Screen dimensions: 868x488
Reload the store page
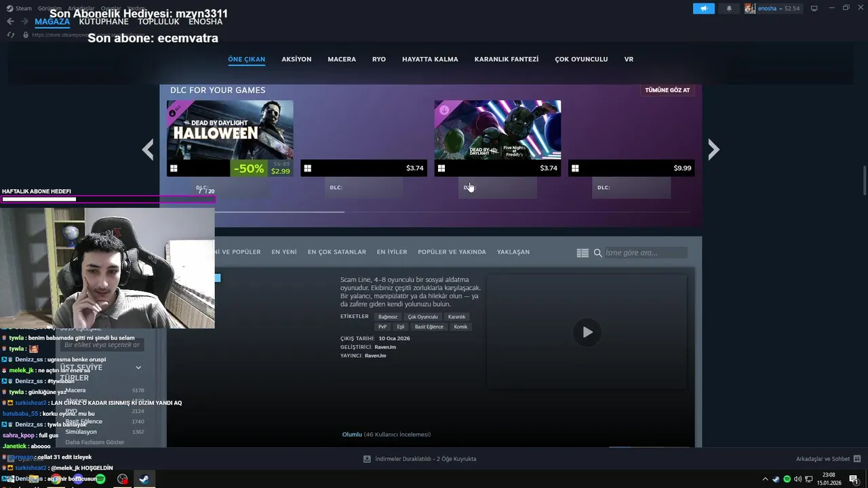(x=10, y=35)
